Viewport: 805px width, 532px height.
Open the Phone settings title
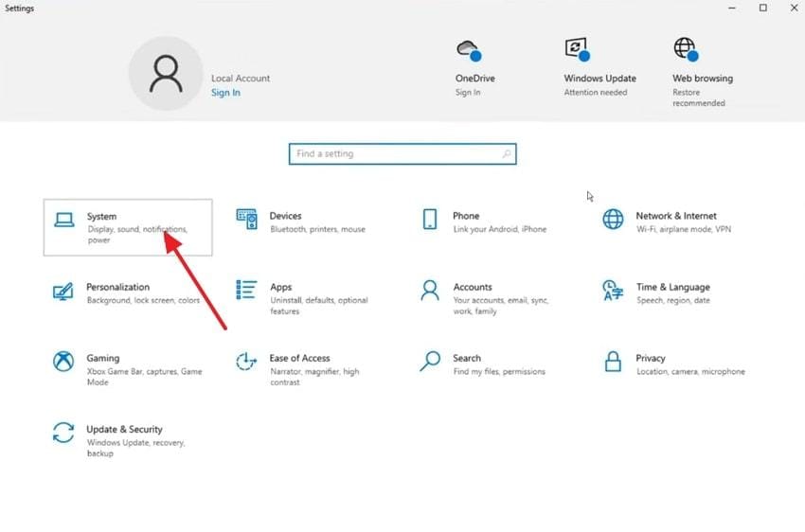tap(466, 216)
